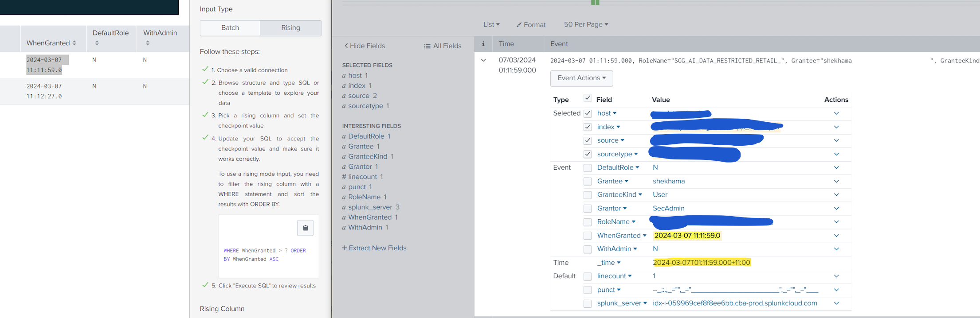Collapse the event row chevron
This screenshot has width=980, height=318.
[x=483, y=60]
